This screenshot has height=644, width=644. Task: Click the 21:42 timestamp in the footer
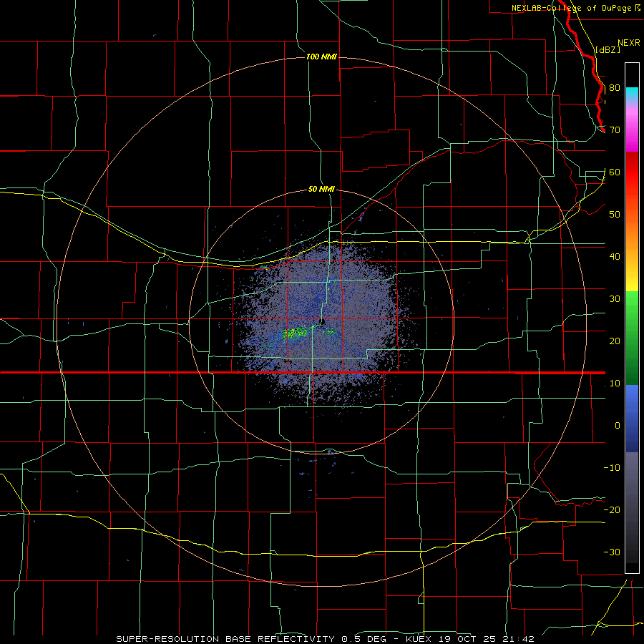(x=517, y=639)
